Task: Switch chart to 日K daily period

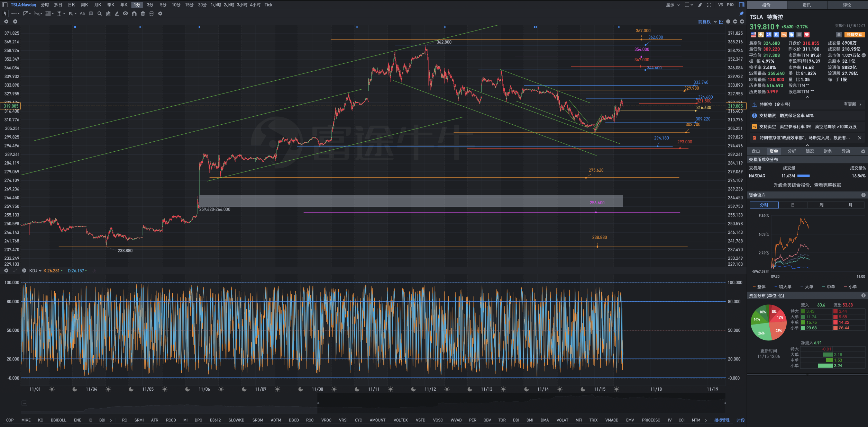Action: 71,5
